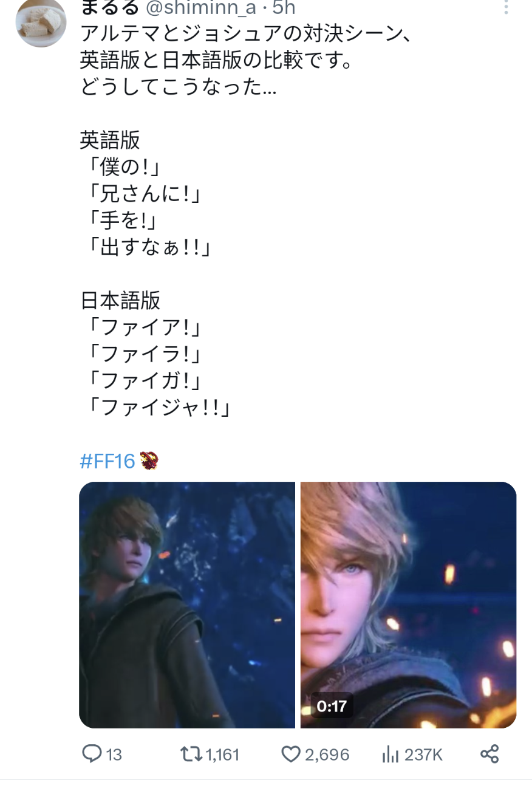Open the #FF16 hashtag link
The image size is (532, 791).
(107, 461)
